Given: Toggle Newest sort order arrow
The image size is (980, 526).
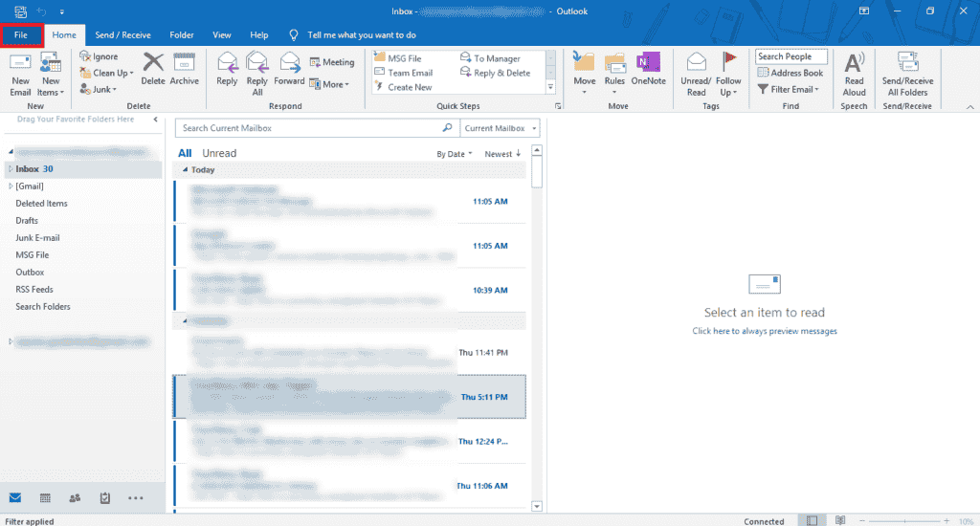Looking at the screenshot, I should pyautogui.click(x=503, y=154).
